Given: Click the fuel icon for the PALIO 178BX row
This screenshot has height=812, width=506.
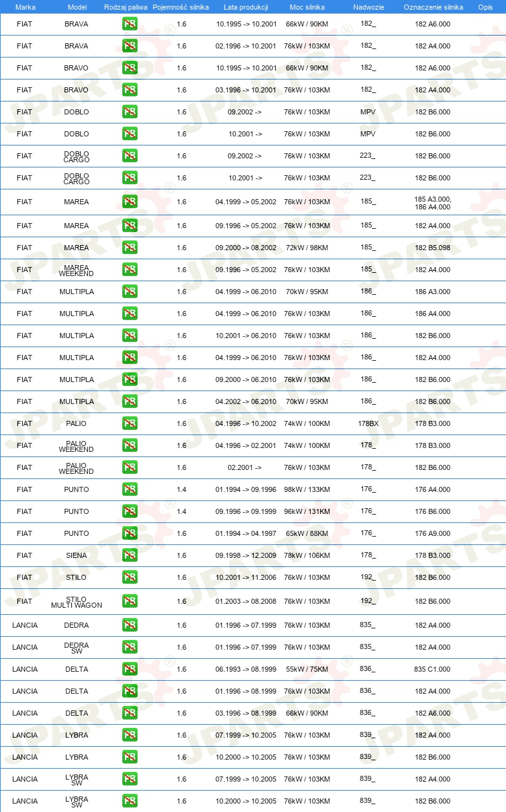Looking at the screenshot, I should tap(129, 423).
